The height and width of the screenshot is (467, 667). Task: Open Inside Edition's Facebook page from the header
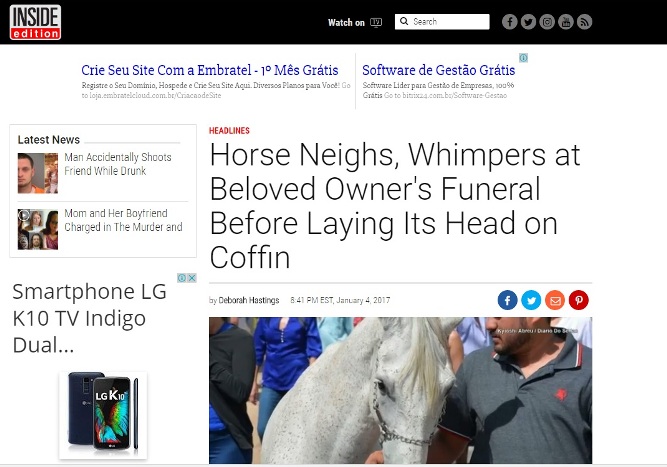pos(509,22)
